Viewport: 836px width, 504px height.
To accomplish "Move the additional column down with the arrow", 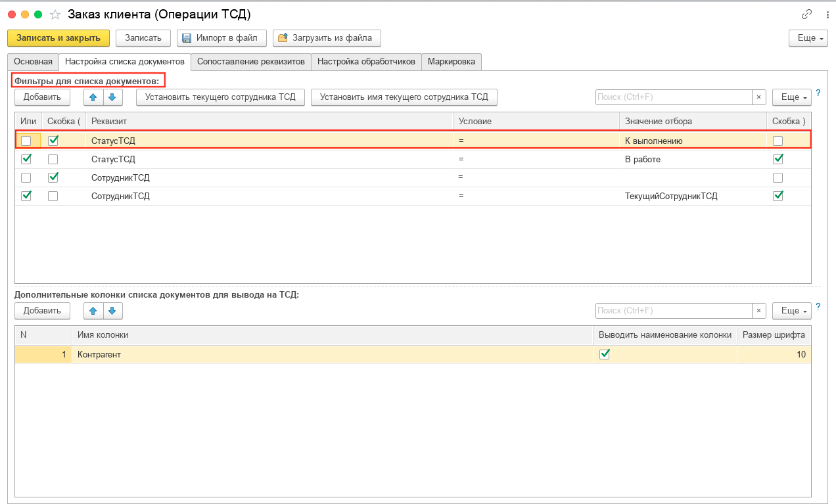I will click(x=112, y=311).
